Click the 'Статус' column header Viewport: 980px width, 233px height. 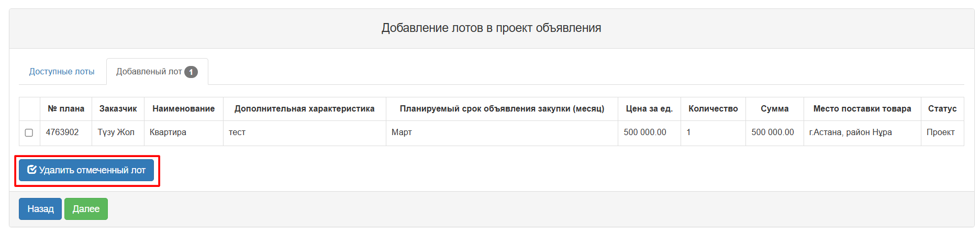point(942,109)
